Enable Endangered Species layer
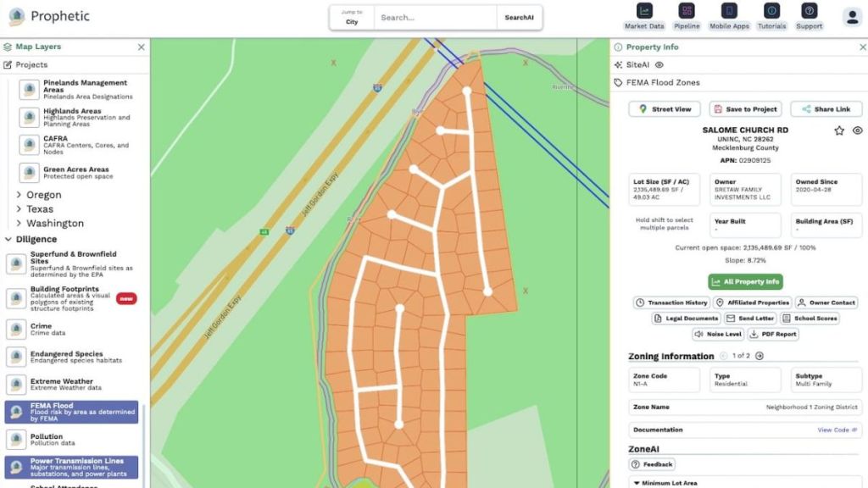The height and width of the screenshot is (488, 868). click(71, 357)
